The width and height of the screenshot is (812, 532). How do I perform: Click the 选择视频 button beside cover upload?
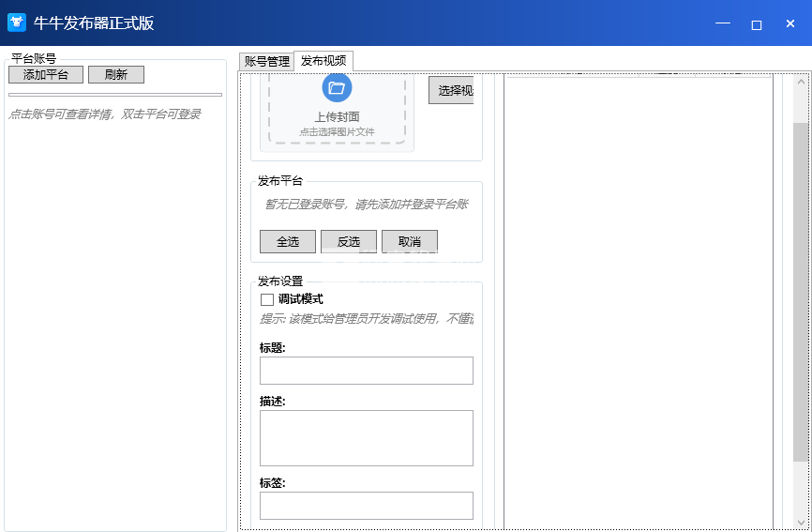[x=451, y=91]
